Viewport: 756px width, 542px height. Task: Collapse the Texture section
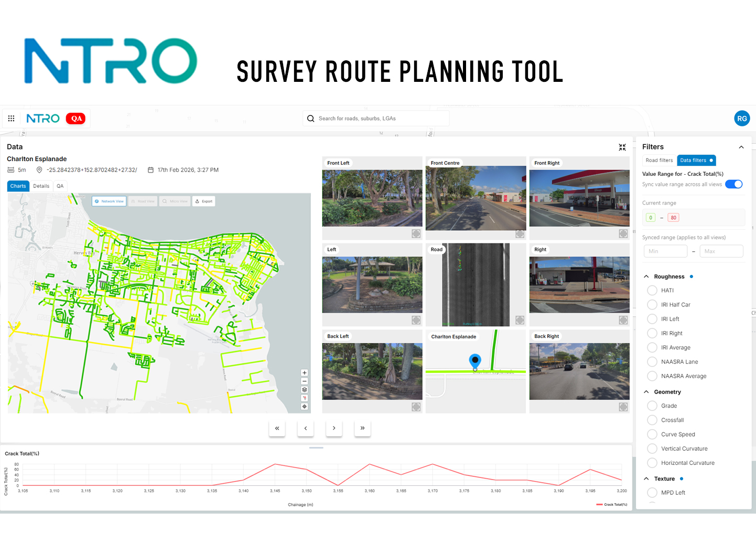pyautogui.click(x=646, y=479)
